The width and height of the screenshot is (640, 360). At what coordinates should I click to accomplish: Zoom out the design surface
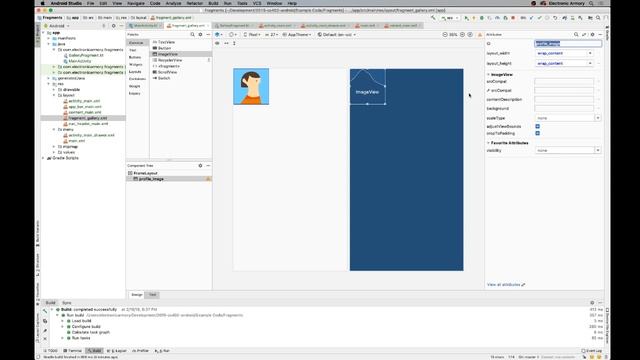point(445,35)
